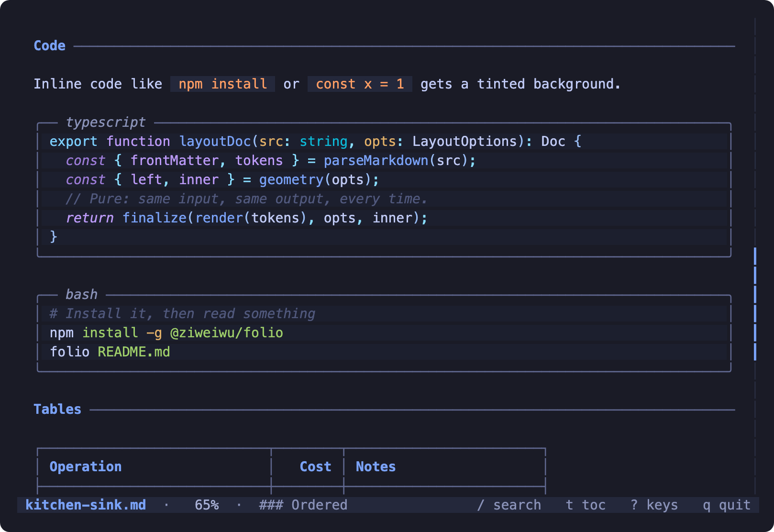The image size is (774, 532).
Task: Click the Notes table header
Action: coord(376,467)
